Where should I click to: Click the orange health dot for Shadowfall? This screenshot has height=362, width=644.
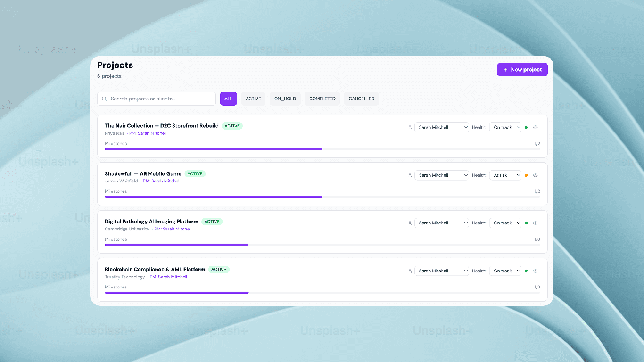[x=526, y=175]
